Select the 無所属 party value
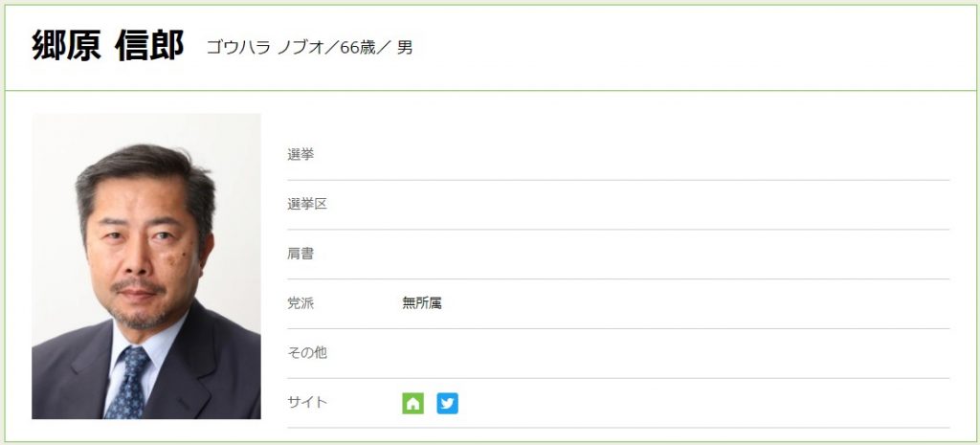 click(422, 303)
